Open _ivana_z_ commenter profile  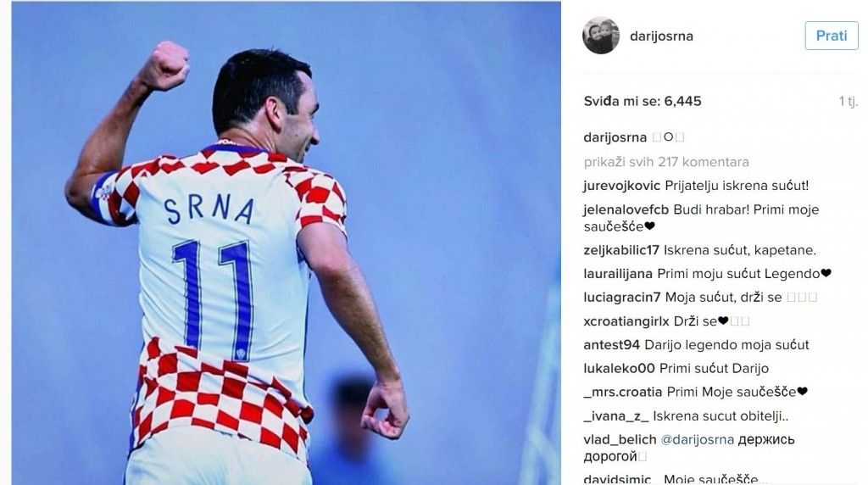615,416
